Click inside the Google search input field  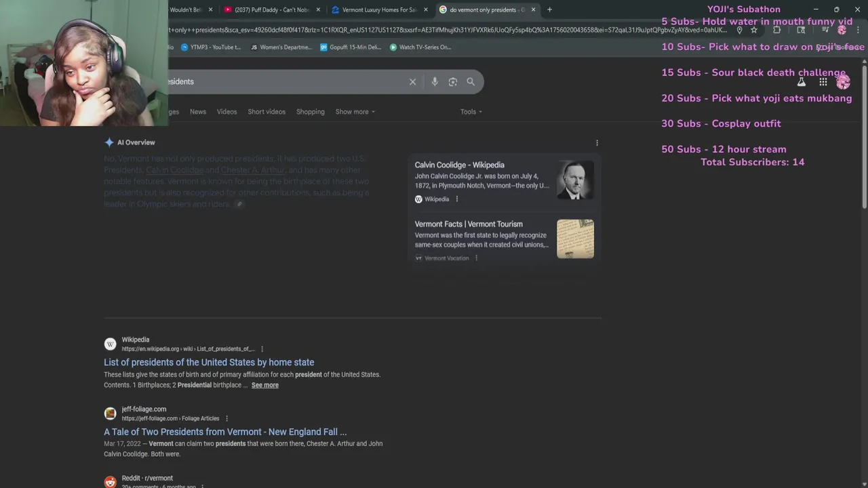pos(285,82)
